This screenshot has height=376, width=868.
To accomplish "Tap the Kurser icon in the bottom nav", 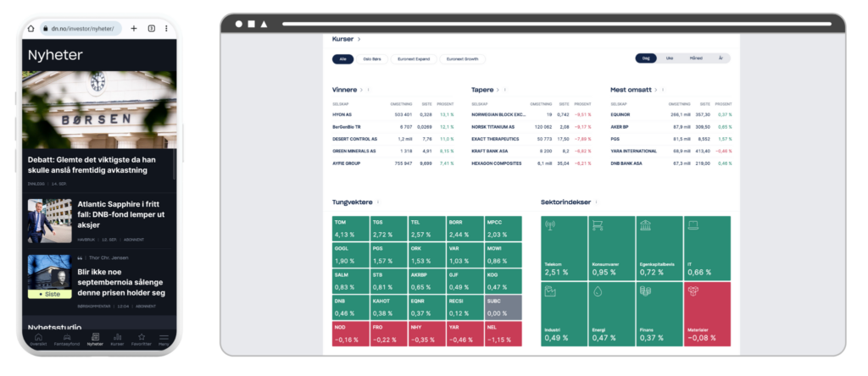I will pos(117,336).
